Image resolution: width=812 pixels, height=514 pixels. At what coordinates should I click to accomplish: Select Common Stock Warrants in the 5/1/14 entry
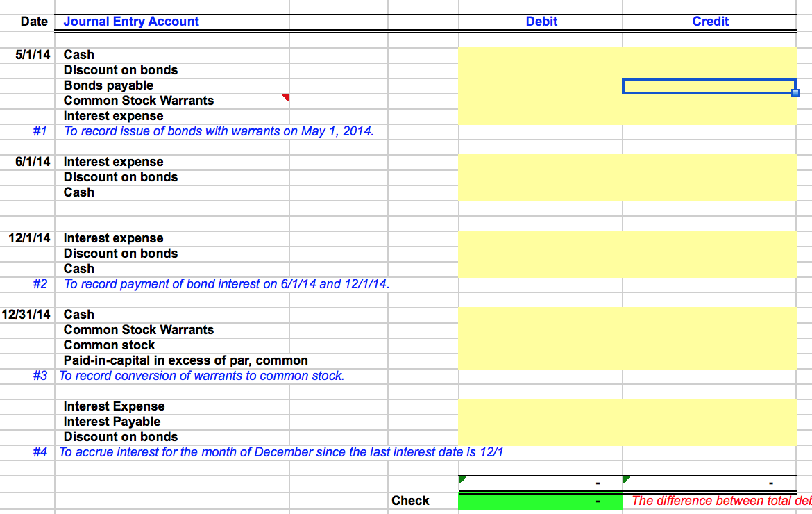(x=139, y=101)
